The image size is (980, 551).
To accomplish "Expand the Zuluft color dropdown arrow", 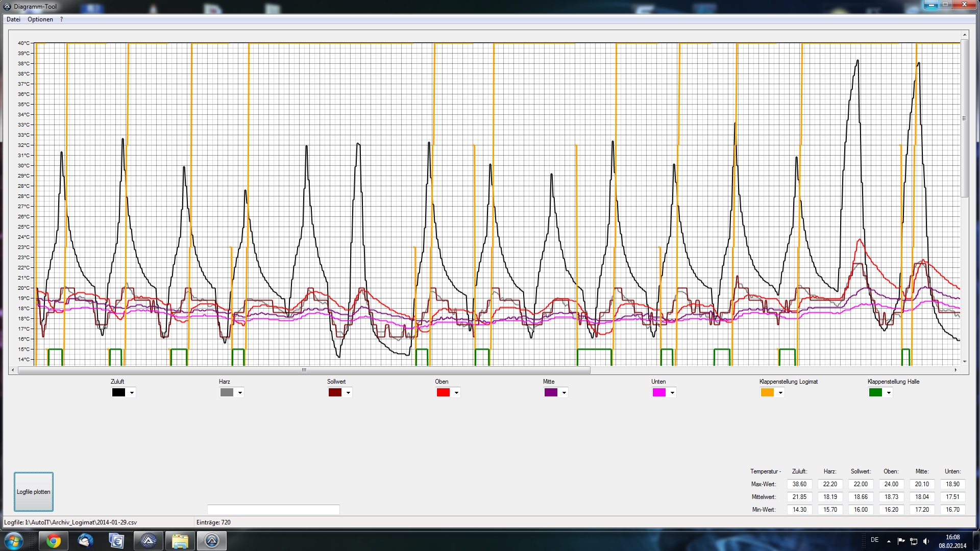I will [x=132, y=392].
